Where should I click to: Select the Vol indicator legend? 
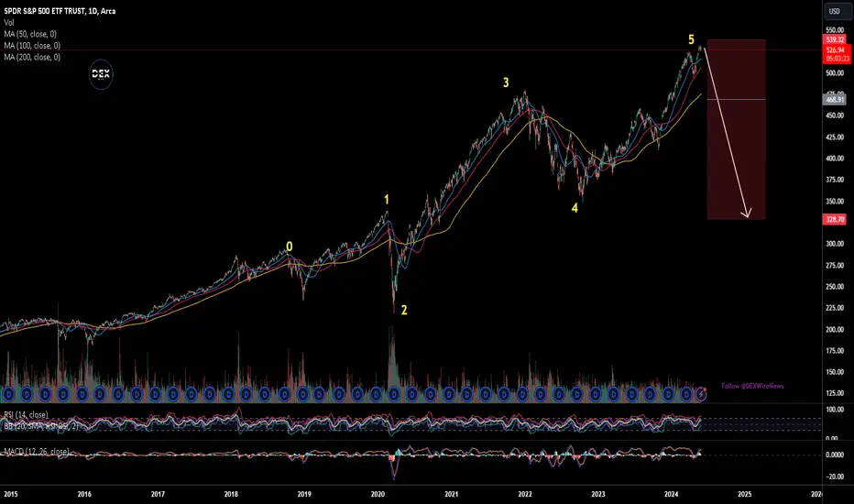[9, 22]
